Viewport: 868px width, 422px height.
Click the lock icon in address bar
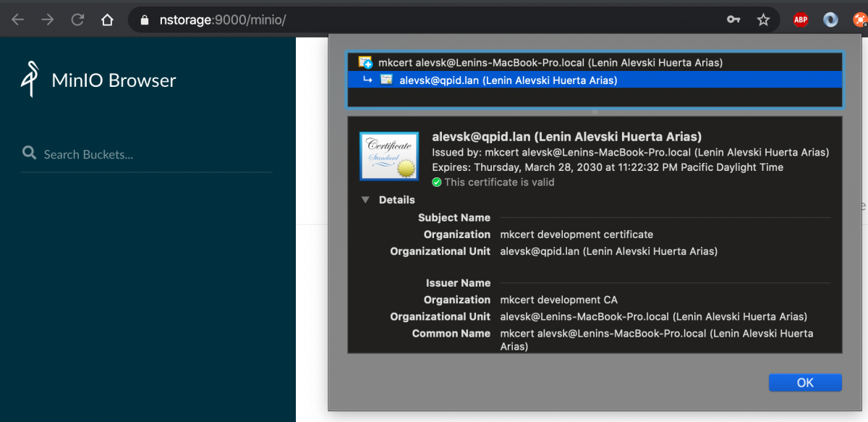[x=144, y=20]
